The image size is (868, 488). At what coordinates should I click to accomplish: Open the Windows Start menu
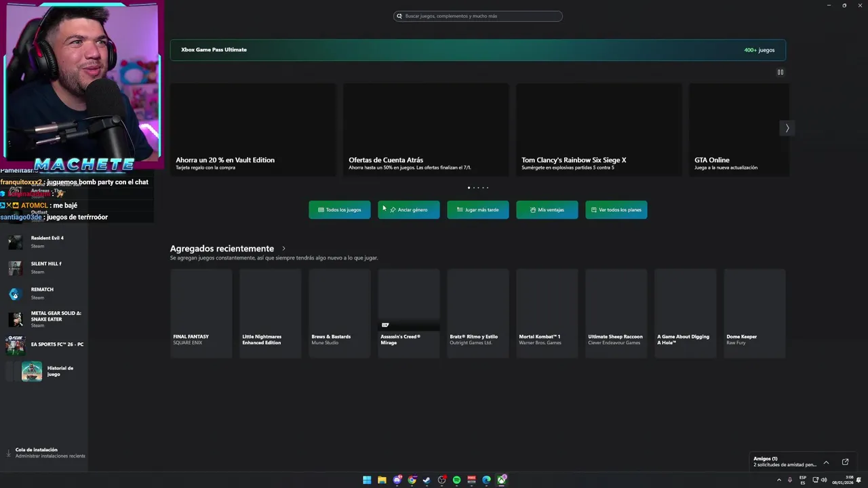click(367, 480)
